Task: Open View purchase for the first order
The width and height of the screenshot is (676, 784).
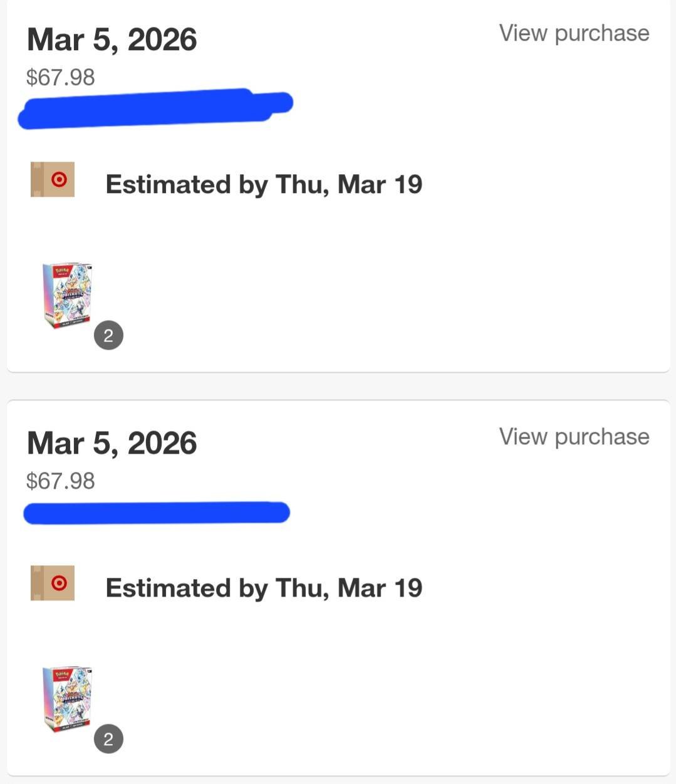Action: point(574,33)
